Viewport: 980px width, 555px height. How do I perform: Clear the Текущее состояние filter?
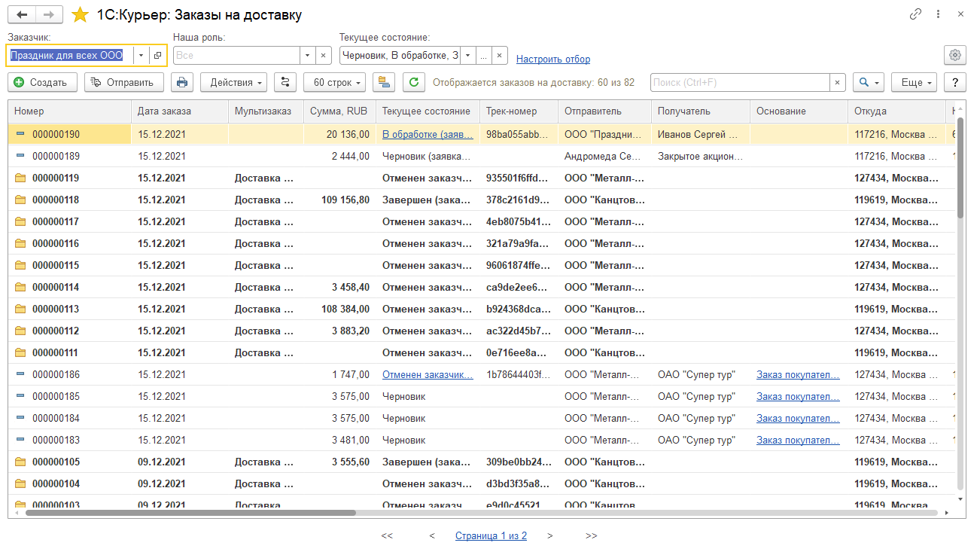[x=500, y=55]
